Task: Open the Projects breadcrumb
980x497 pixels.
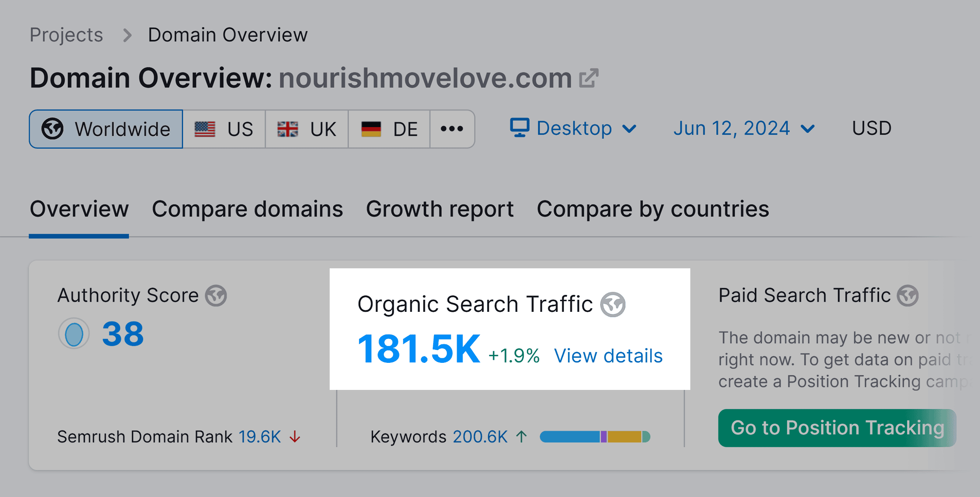Action: tap(66, 35)
